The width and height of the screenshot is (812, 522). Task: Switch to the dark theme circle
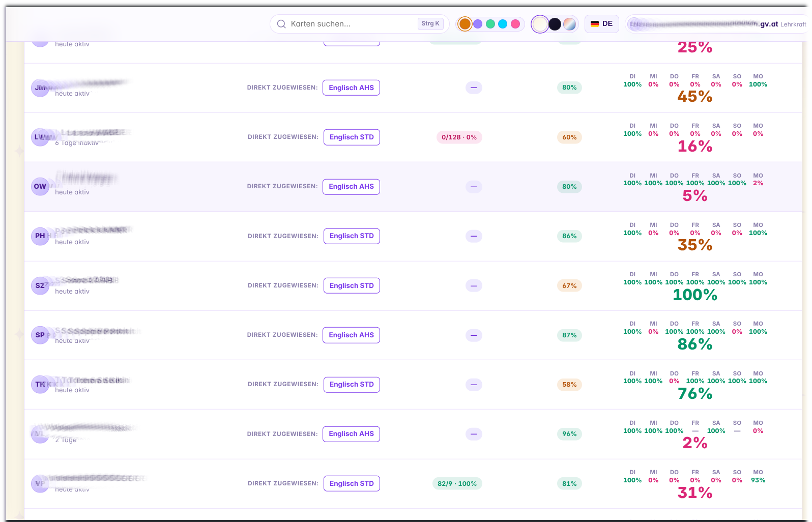click(x=555, y=24)
